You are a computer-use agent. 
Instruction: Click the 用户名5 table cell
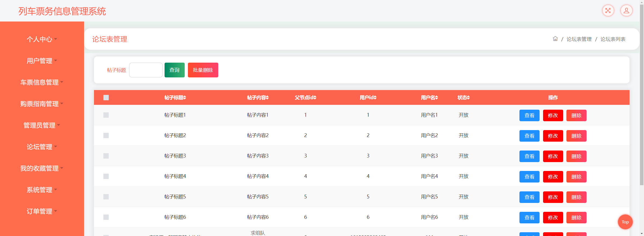point(429,197)
